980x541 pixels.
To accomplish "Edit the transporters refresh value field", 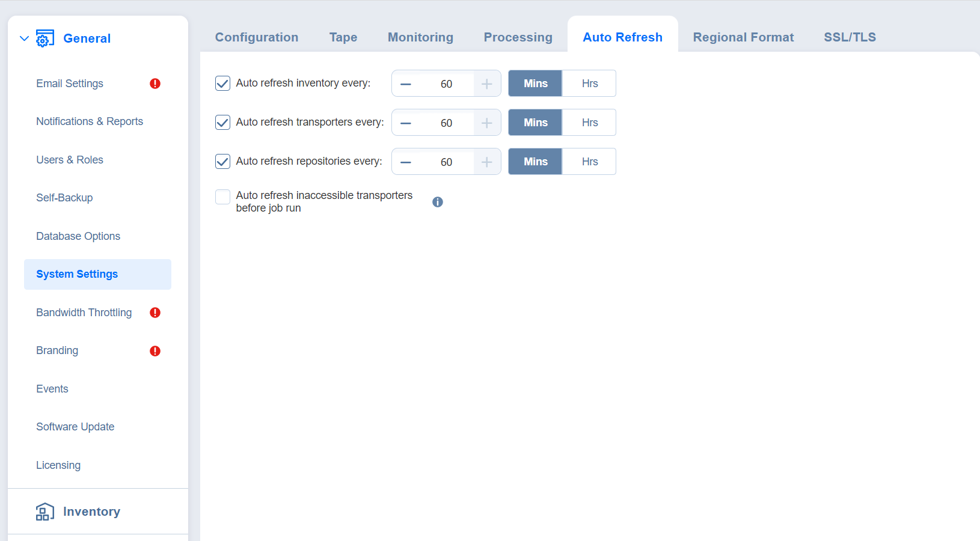I will (x=446, y=123).
